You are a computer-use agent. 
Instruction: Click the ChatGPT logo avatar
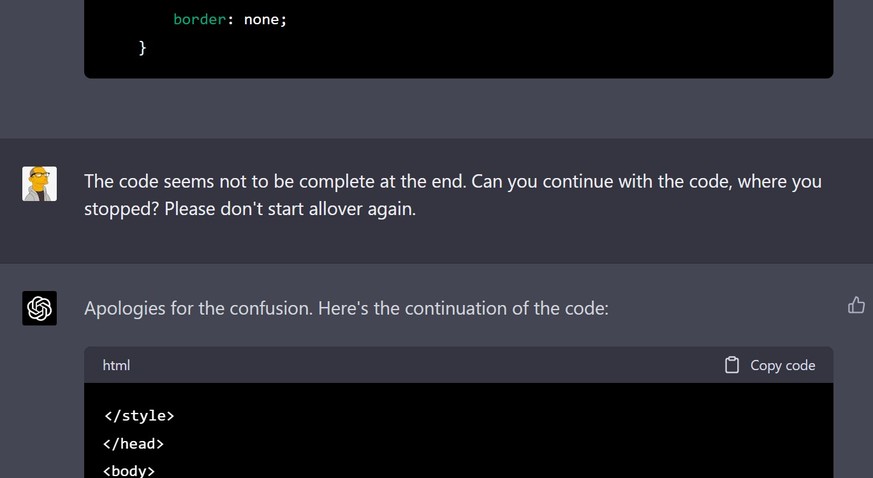tap(40, 308)
